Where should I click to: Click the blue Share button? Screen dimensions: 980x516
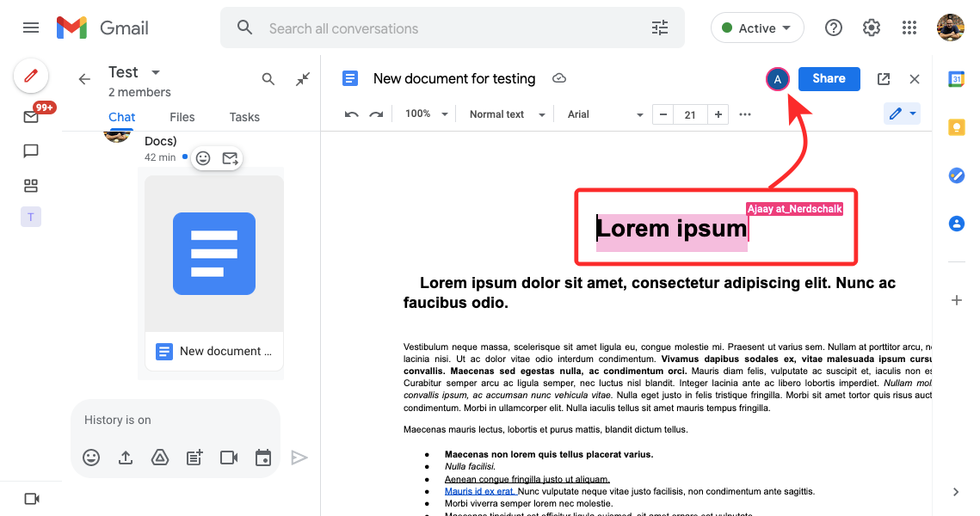(x=829, y=78)
